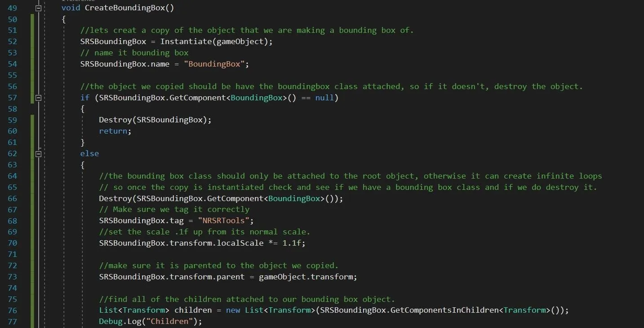This screenshot has height=328, width=644.
Task: Click the 1.1f value on line 70
Action: (292, 243)
